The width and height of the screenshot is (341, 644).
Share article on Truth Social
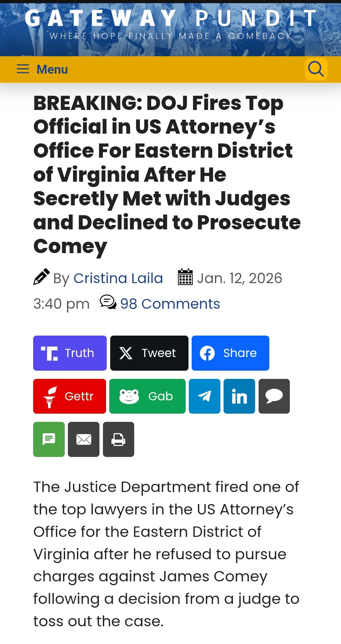click(x=70, y=353)
